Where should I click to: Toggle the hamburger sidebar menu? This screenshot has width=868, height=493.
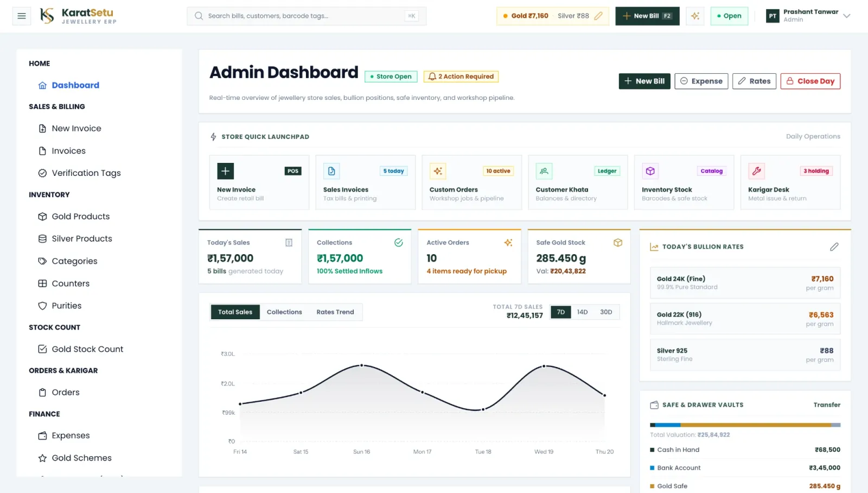click(22, 16)
